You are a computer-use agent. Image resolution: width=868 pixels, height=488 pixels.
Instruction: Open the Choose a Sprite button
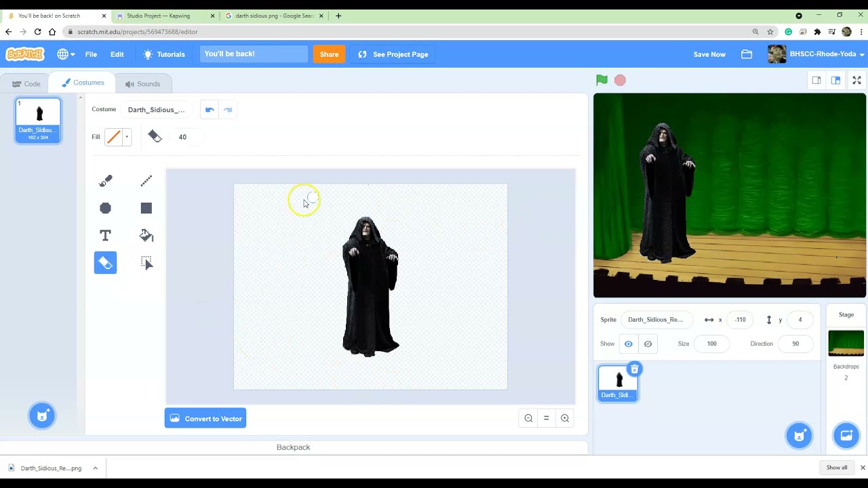point(799,435)
